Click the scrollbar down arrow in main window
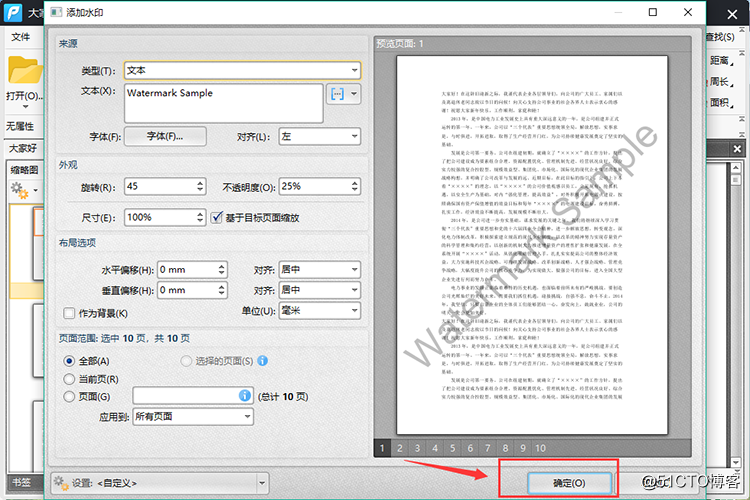750x500 pixels. click(x=736, y=462)
